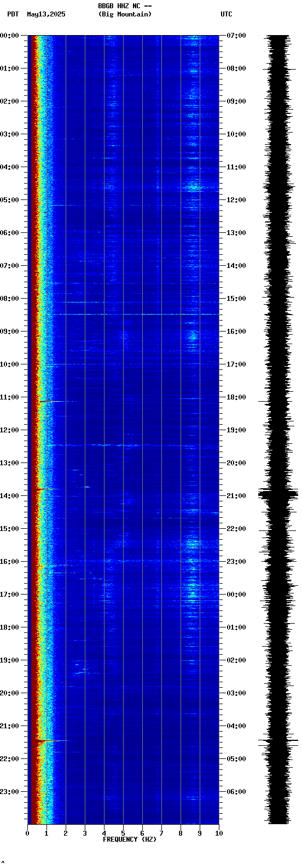Click the PDT '16:00' time label
The image size is (302, 868).
pos(9,562)
